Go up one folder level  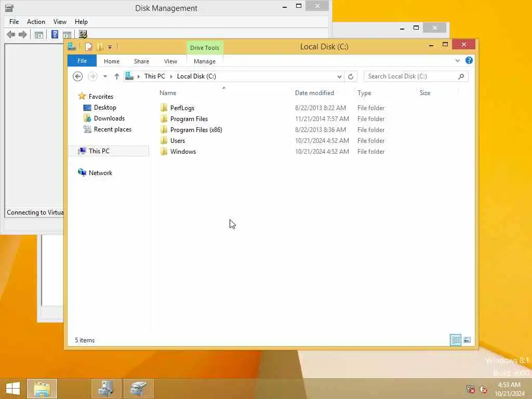(x=117, y=76)
